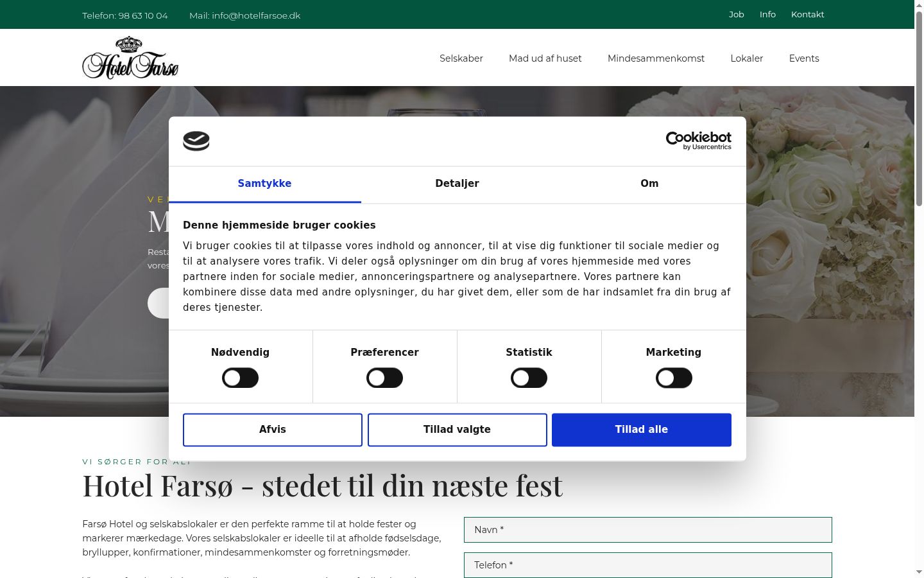Viewport: 924px width, 578px height.
Task: Toggle the Nødvendig cookie switch
Action: point(240,378)
